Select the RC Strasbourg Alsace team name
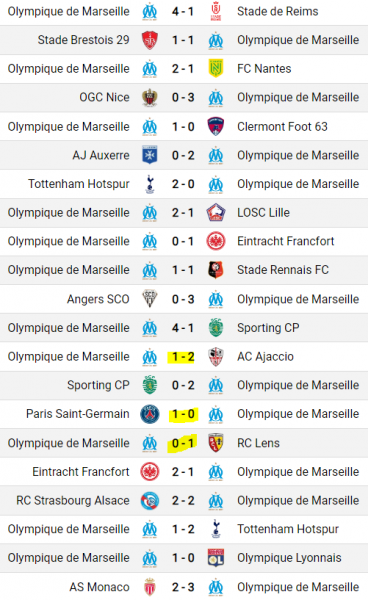 [x=73, y=501]
